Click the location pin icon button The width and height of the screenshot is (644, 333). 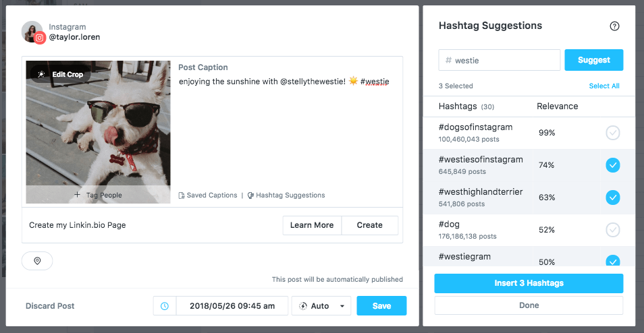pyautogui.click(x=37, y=261)
